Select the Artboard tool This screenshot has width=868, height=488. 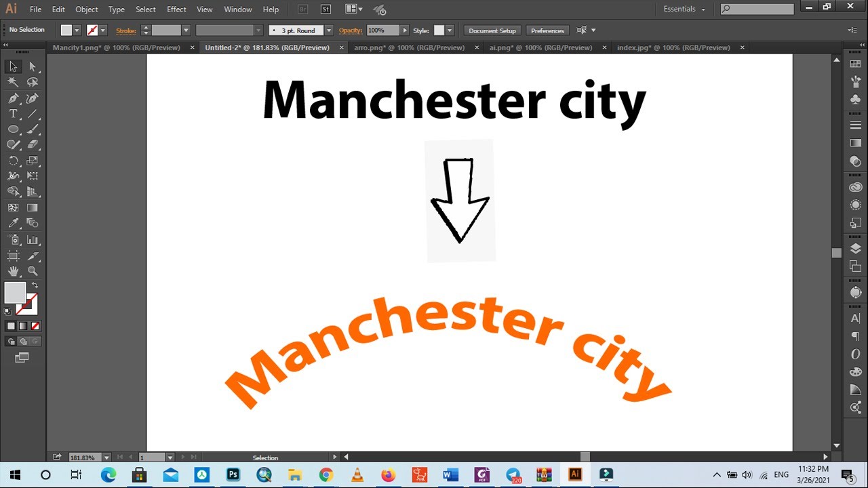[x=13, y=256]
